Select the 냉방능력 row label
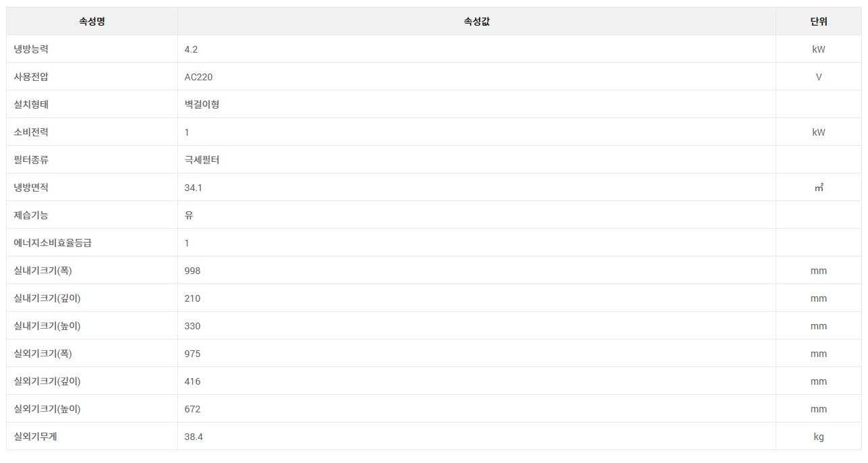The width and height of the screenshot is (868, 463). click(x=31, y=49)
